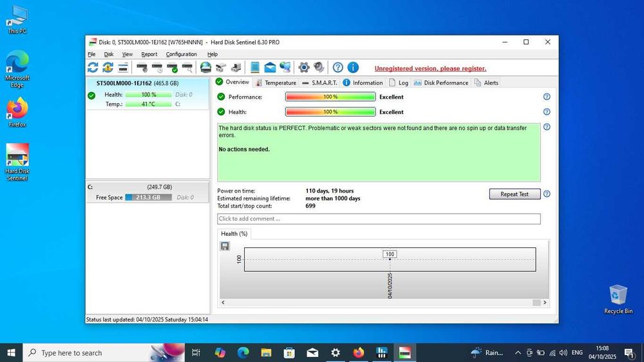This screenshot has height=362, width=644.
Task: Switch to the Log tab
Action: coord(399,82)
